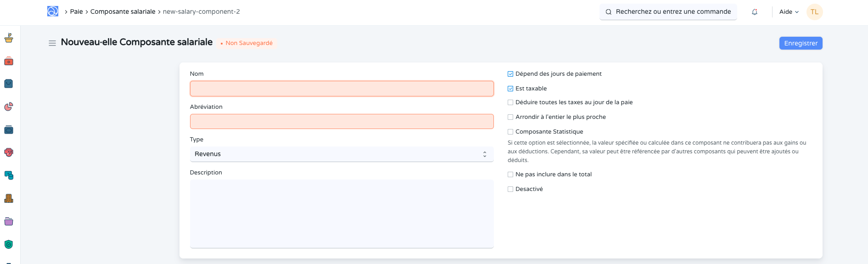The height and width of the screenshot is (264, 868).
Task: Go to Paie in the breadcrumb
Action: (76, 12)
